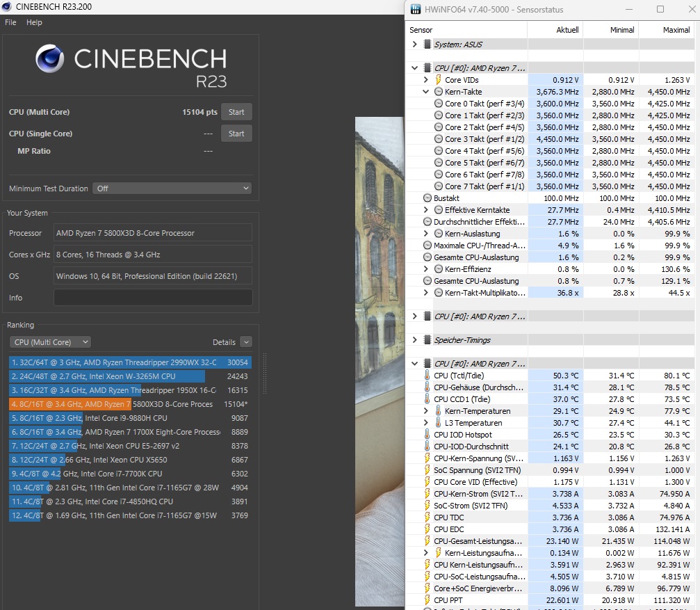Start the CPU Multi Core test
The height and width of the screenshot is (610, 700).
(x=236, y=112)
